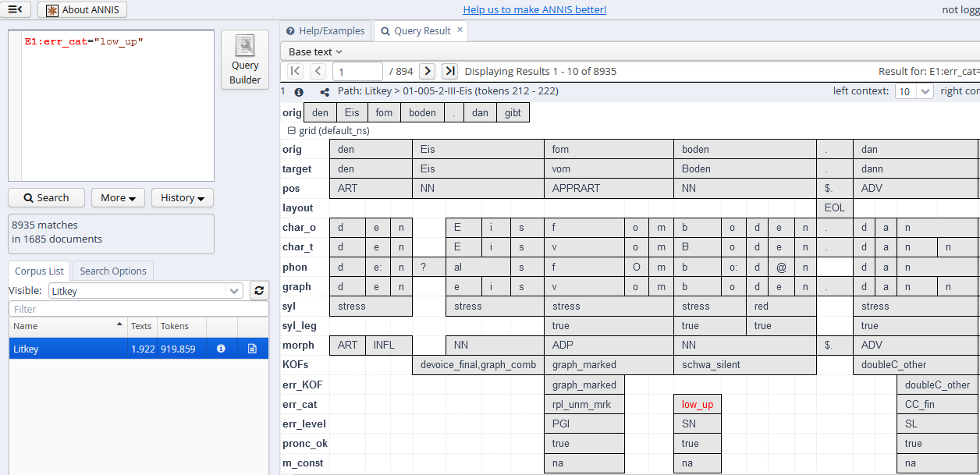Show info for the Litkey corpus

pyautogui.click(x=221, y=349)
